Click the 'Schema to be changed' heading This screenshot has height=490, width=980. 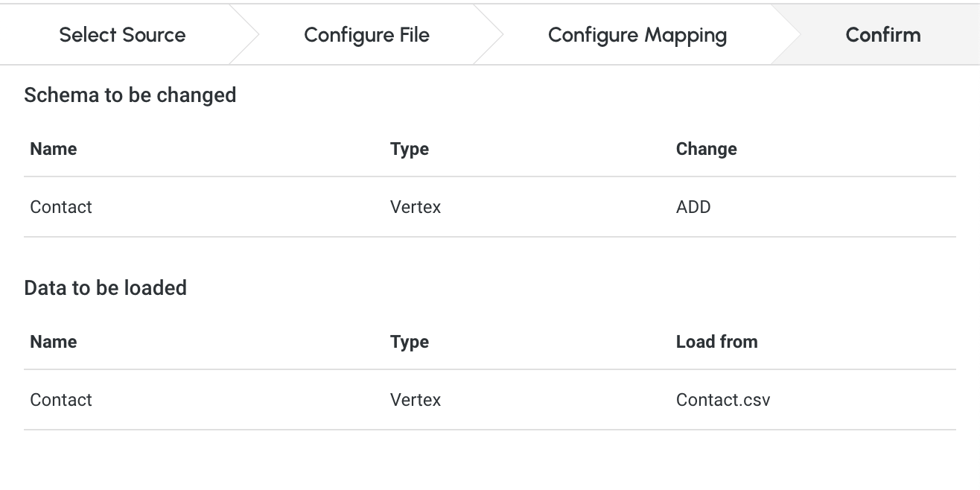pyautogui.click(x=130, y=95)
